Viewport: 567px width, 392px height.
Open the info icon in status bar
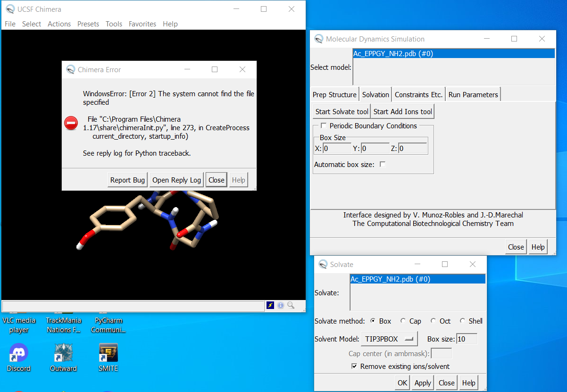(281, 305)
